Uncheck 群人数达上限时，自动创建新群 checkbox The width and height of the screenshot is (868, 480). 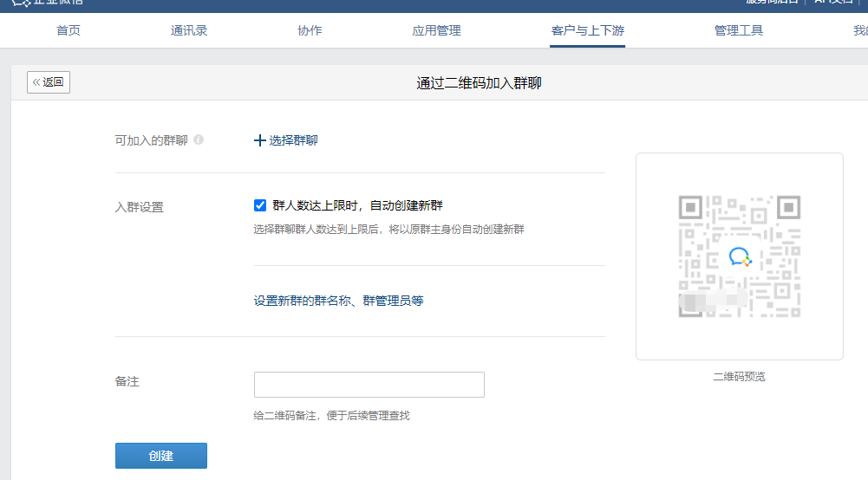pos(259,205)
